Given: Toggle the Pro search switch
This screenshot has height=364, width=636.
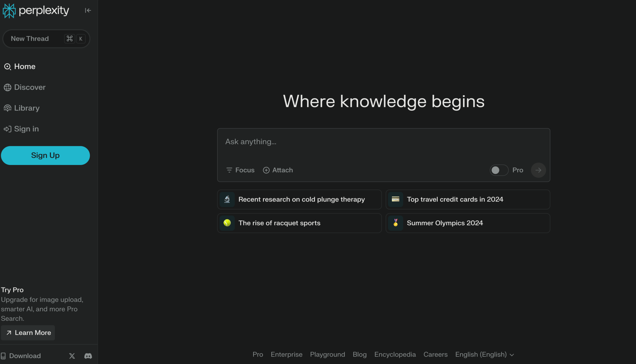Looking at the screenshot, I should tap(499, 170).
